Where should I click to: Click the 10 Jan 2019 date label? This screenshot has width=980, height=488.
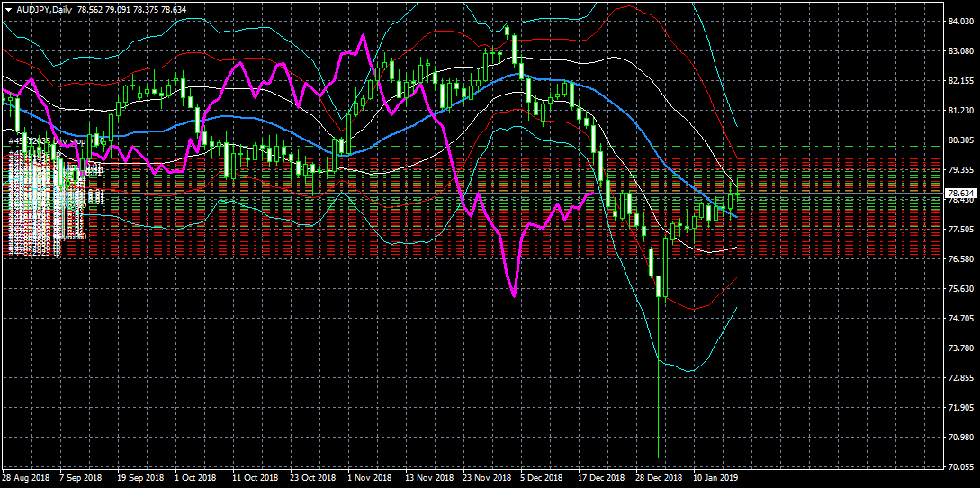pyautogui.click(x=715, y=478)
